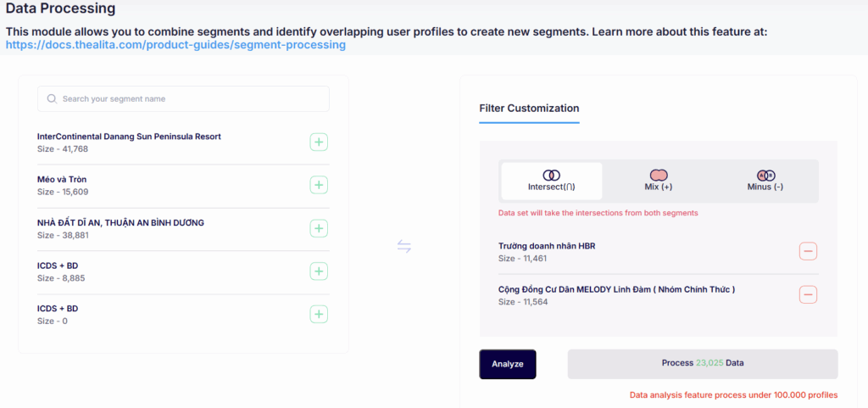868x408 pixels.
Task: Select Mix (+) operation mode
Action: (x=658, y=181)
